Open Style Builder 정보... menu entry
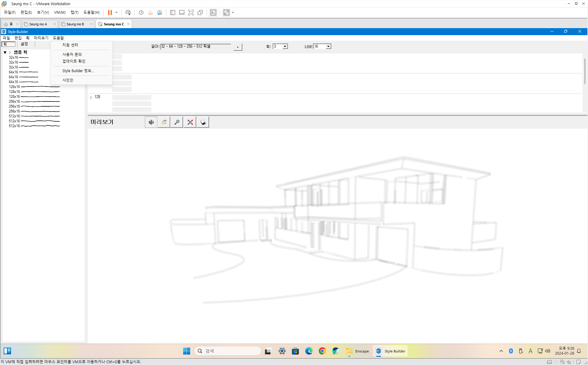 (78, 71)
